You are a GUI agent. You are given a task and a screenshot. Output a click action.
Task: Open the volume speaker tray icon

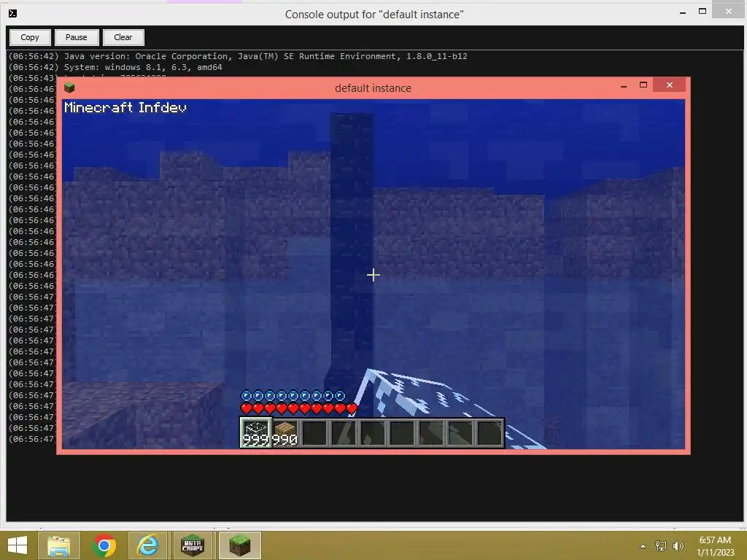pos(678,545)
